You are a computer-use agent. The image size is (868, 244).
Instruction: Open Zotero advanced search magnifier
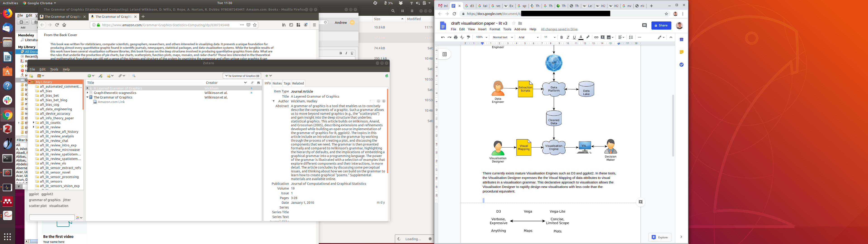(x=134, y=76)
